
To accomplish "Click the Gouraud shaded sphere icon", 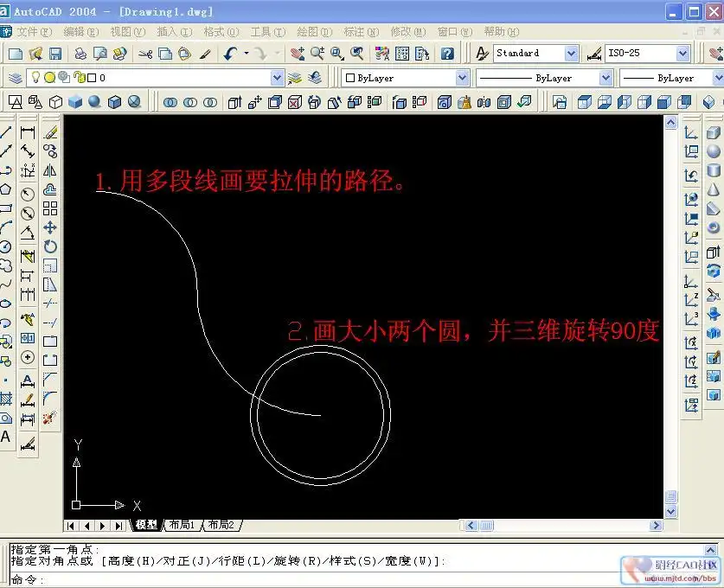I will (x=94, y=101).
